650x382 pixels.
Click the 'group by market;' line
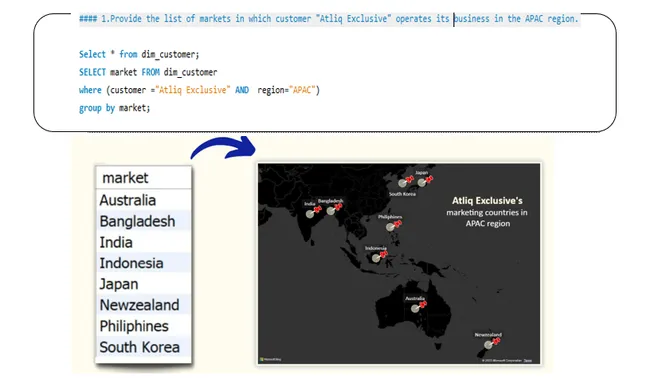114,108
